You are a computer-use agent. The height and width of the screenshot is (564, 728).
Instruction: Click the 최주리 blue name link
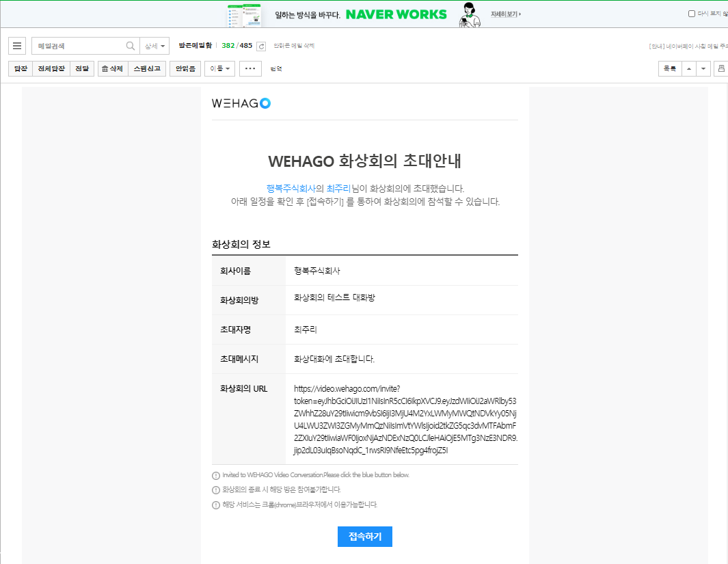point(338,189)
